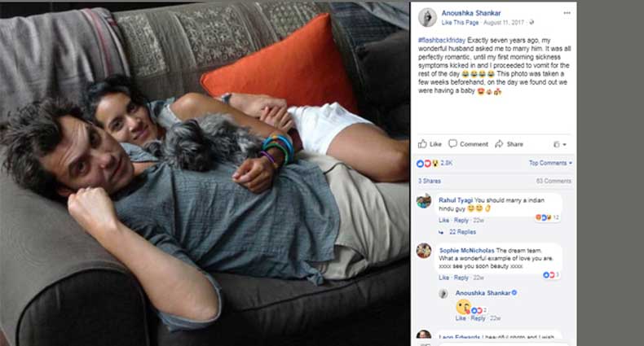
Task: Click the Comment speech bubble icon
Action: pos(452,143)
